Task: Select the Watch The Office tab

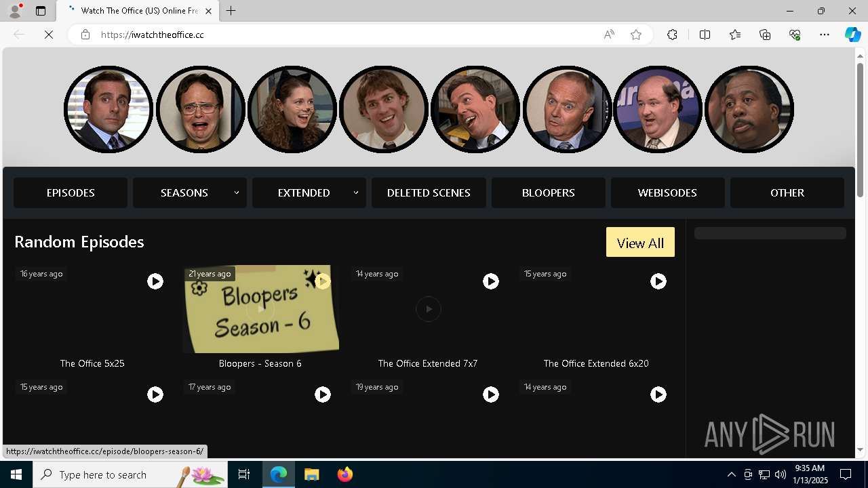Action: (x=138, y=11)
